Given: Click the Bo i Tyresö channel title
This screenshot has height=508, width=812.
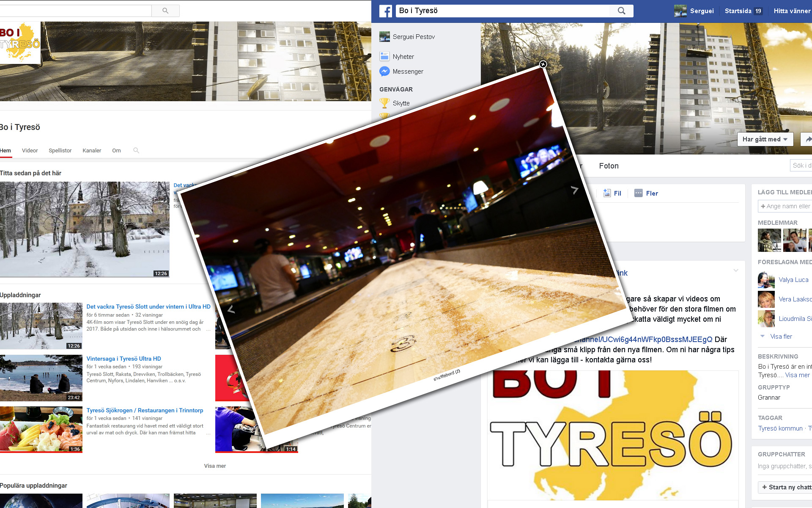Looking at the screenshot, I should [x=20, y=127].
